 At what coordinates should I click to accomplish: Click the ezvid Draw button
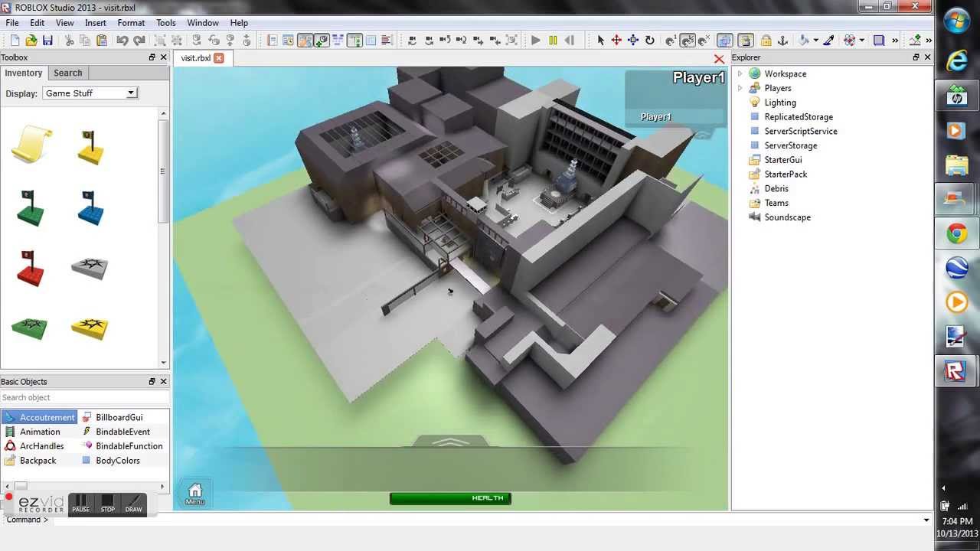[x=134, y=504]
